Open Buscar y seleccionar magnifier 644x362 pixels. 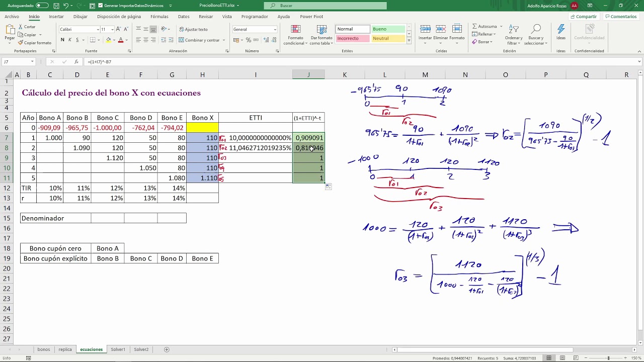click(536, 35)
